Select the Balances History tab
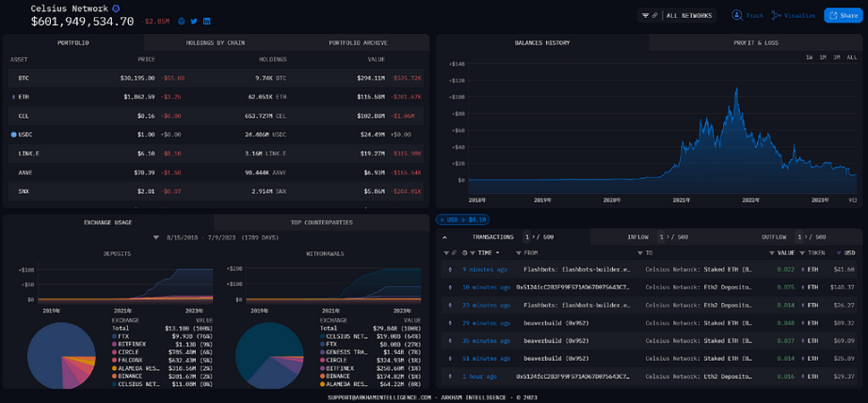Viewport: 868px width, 403px height. click(x=542, y=42)
